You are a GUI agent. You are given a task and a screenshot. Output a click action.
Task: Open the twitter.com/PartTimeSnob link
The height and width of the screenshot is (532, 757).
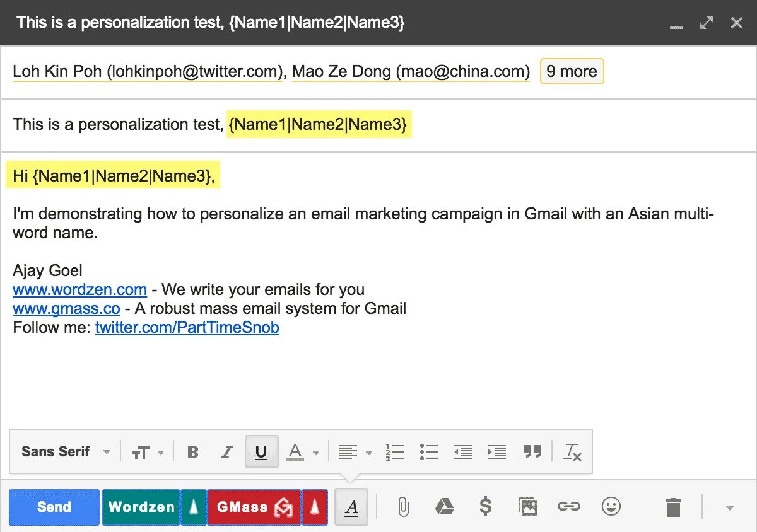click(187, 328)
